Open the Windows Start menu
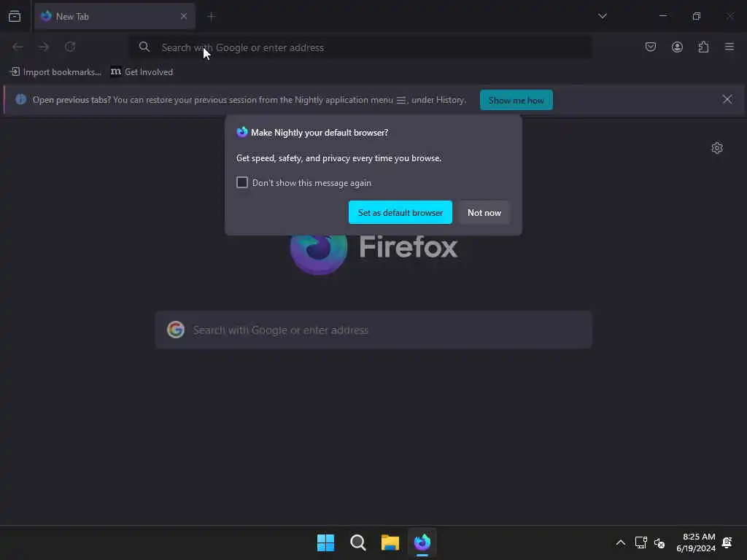Viewport: 747px width, 560px height. coord(325,542)
